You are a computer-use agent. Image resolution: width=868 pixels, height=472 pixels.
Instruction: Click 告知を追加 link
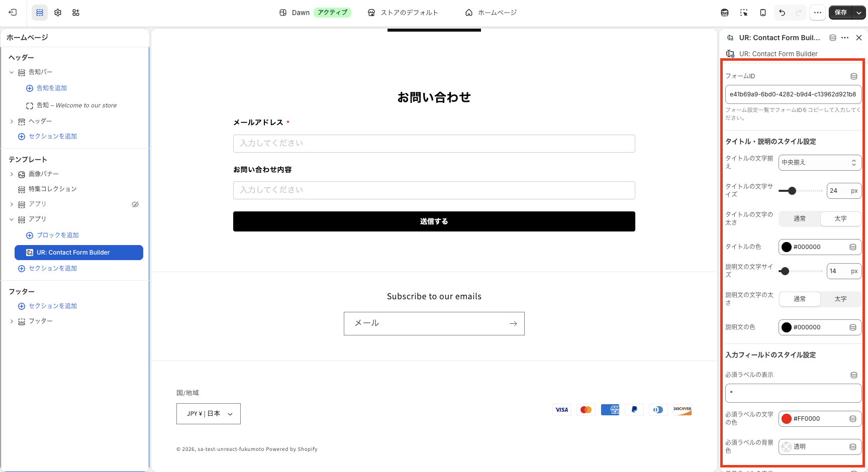click(x=52, y=88)
